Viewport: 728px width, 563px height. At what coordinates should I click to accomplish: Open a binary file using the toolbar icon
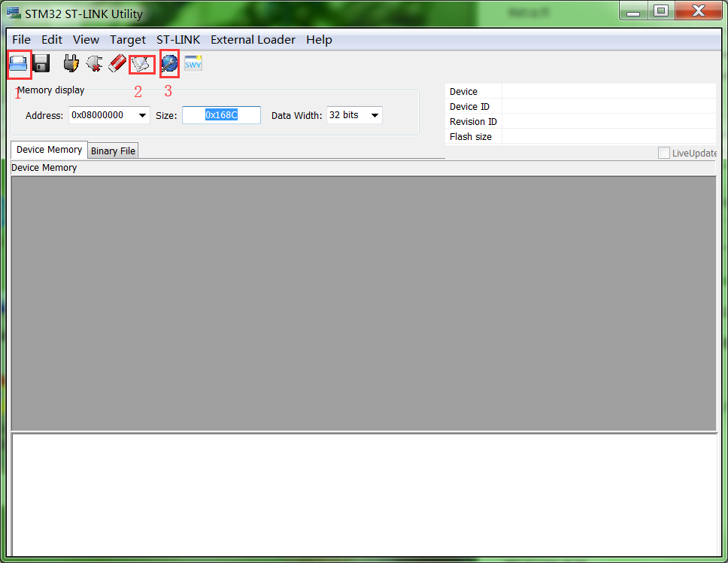(x=18, y=63)
